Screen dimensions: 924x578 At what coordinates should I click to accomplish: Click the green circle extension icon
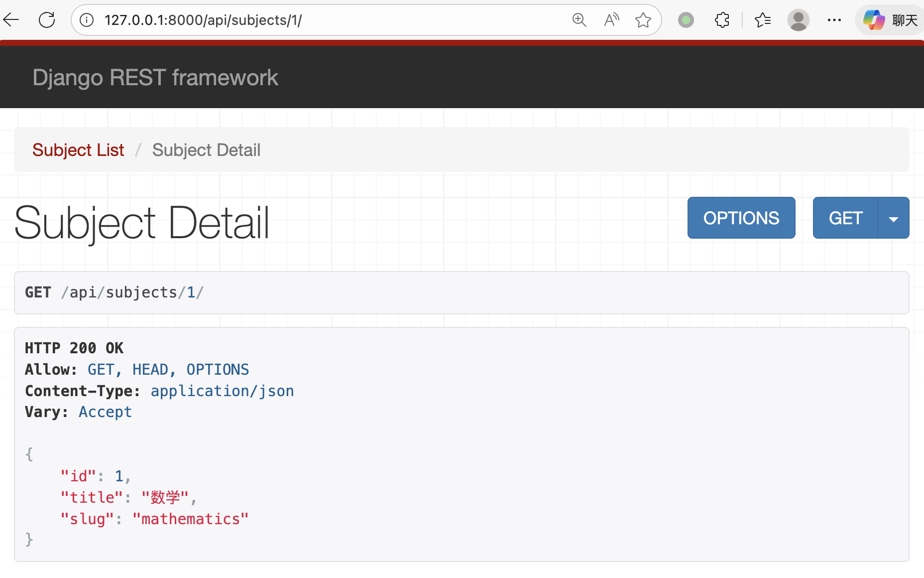click(686, 20)
